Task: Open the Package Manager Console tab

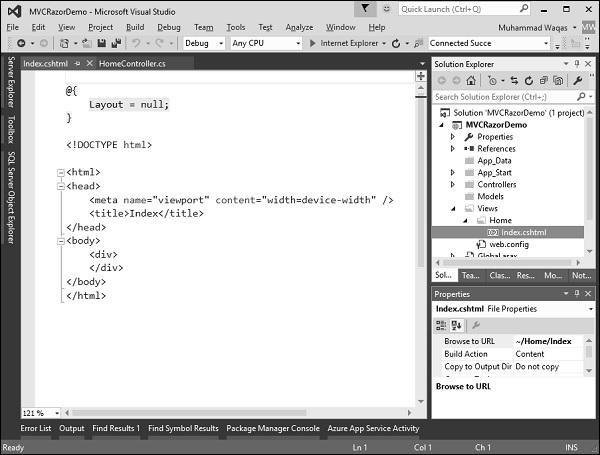Action: click(273, 428)
